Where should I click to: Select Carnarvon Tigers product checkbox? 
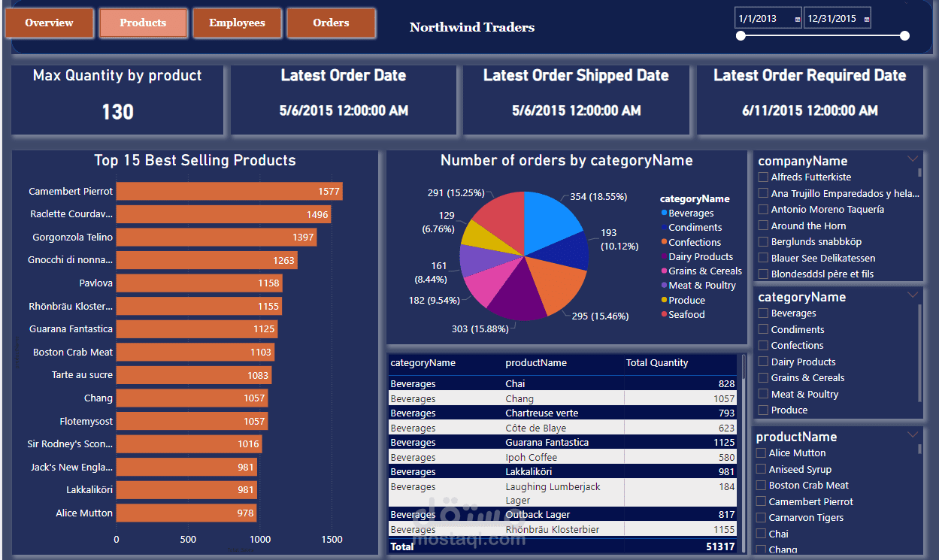coord(761,518)
